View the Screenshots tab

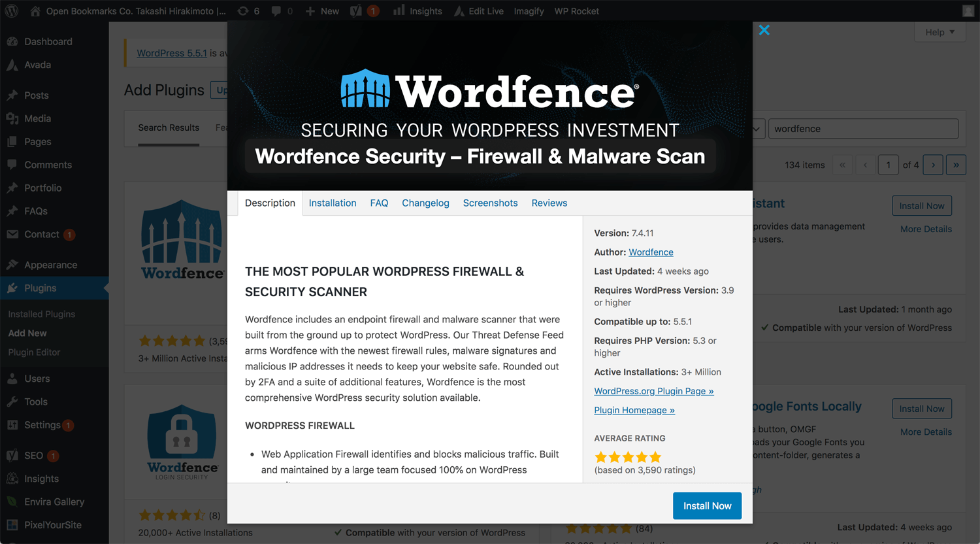pos(490,203)
